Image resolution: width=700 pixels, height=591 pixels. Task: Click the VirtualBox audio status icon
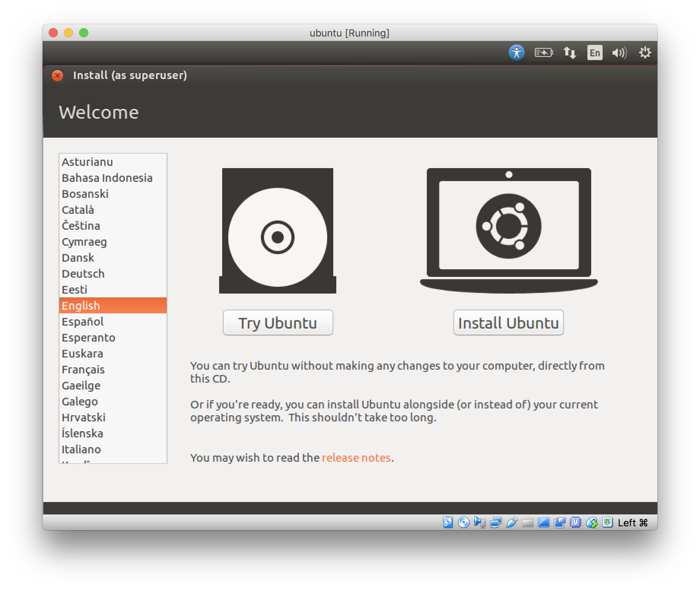pyautogui.click(x=480, y=523)
